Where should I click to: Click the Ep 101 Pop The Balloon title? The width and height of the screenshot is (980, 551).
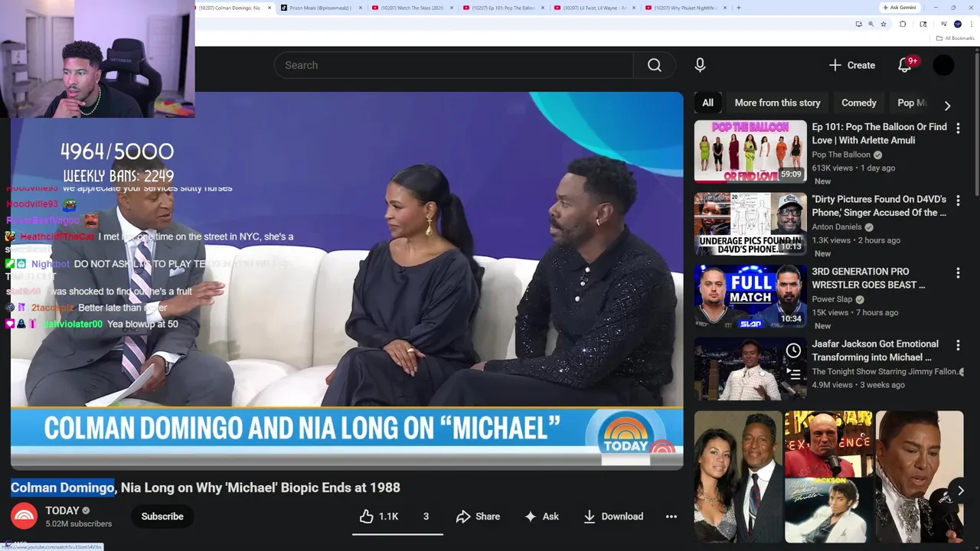tap(879, 134)
